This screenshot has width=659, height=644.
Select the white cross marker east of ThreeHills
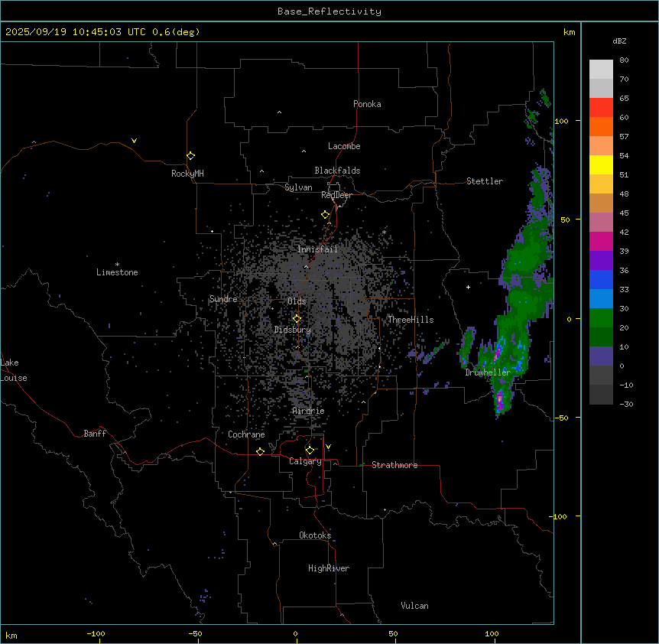pos(469,287)
